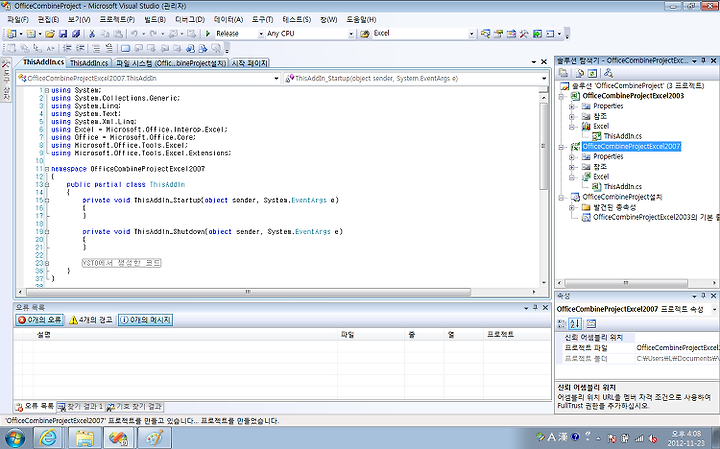This screenshot has height=449, width=720.
Task: Open the 디버그(D) menu
Action: coord(190,20)
